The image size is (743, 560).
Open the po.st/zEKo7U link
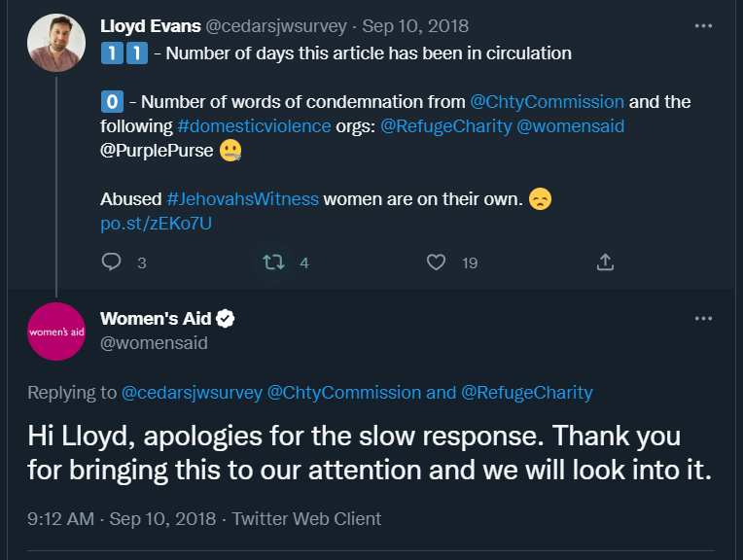[156, 224]
